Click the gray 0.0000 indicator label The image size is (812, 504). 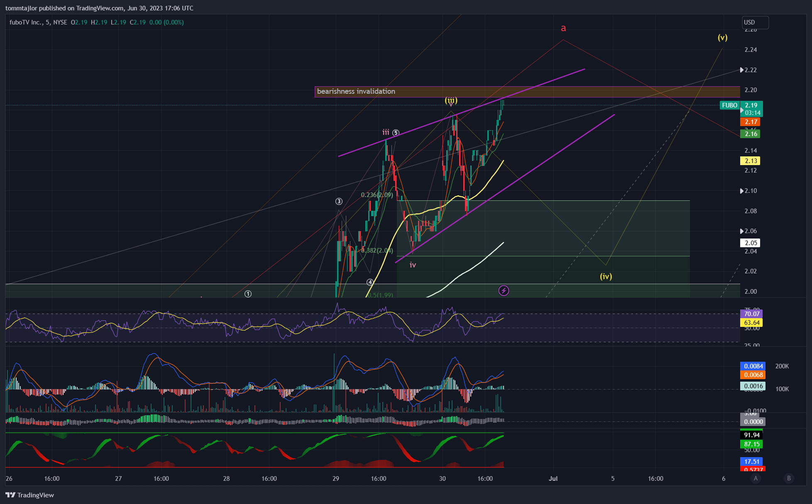753,422
